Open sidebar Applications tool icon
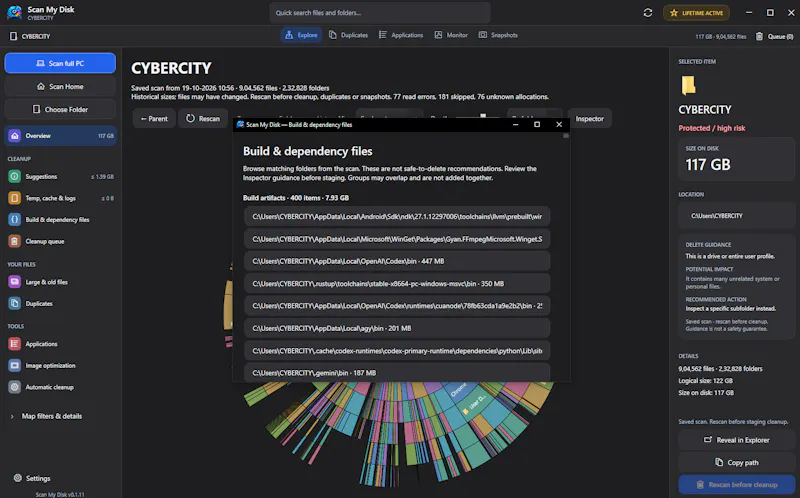The width and height of the screenshot is (800, 498). (15, 344)
